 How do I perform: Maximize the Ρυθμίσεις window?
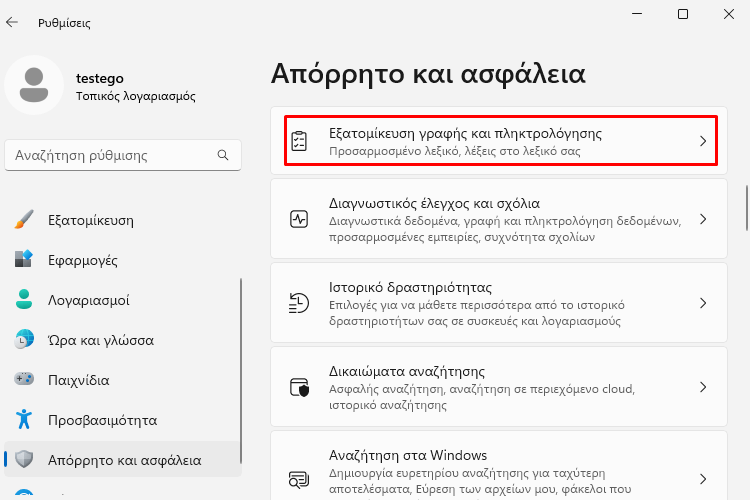pyautogui.click(x=683, y=14)
